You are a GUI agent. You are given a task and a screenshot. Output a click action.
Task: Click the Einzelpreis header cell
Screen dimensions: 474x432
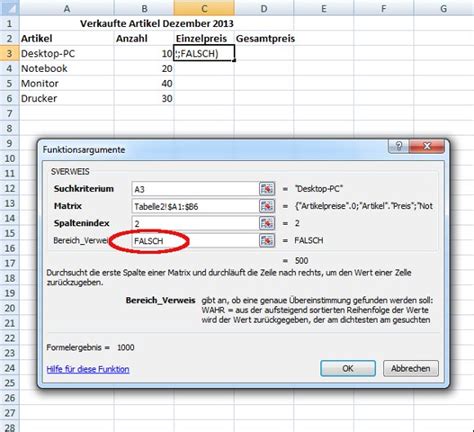[204, 38]
